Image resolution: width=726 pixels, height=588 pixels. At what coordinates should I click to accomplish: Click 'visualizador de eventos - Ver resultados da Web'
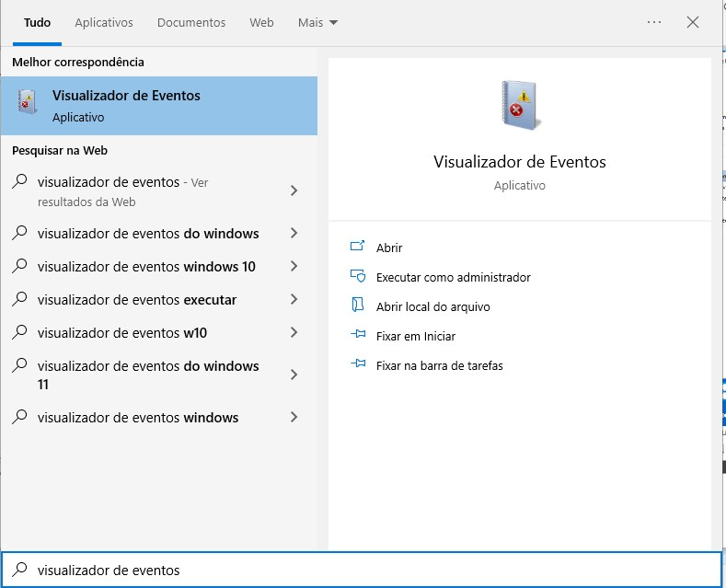pyautogui.click(x=122, y=191)
